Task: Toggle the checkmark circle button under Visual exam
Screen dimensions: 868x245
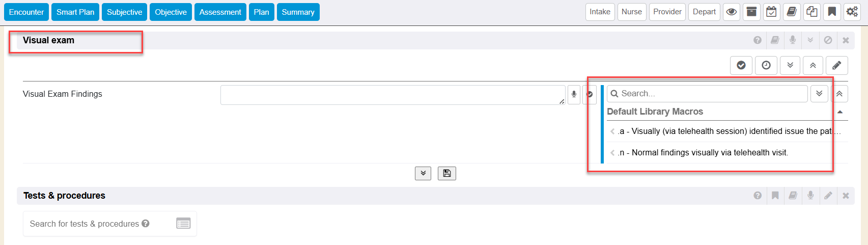Action: pyautogui.click(x=741, y=65)
